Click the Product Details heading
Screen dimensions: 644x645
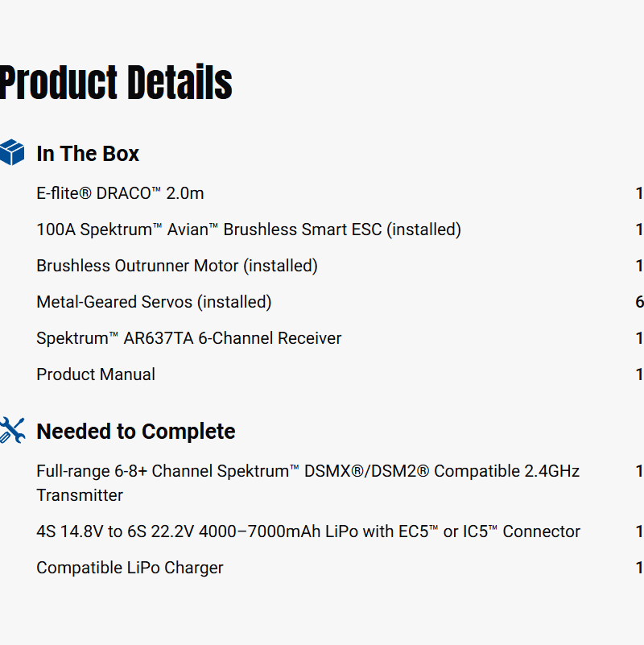(x=116, y=83)
